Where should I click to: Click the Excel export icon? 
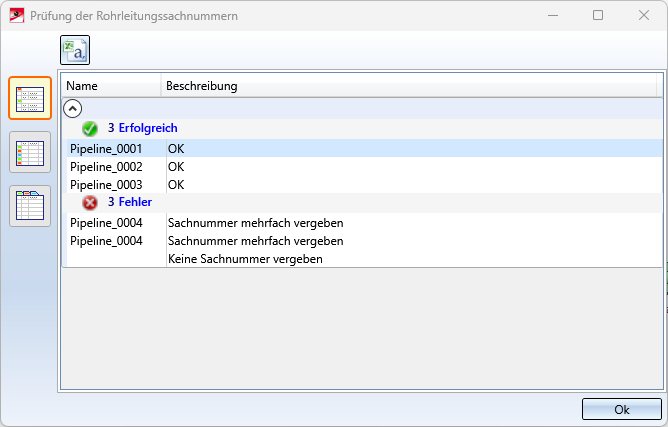tap(75, 50)
